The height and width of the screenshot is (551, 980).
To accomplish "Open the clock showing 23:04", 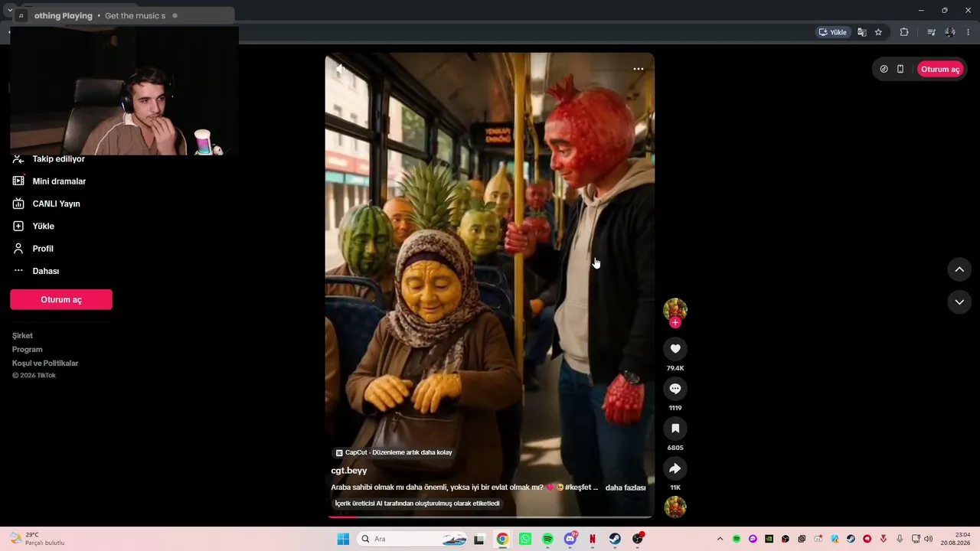I will [x=955, y=539].
